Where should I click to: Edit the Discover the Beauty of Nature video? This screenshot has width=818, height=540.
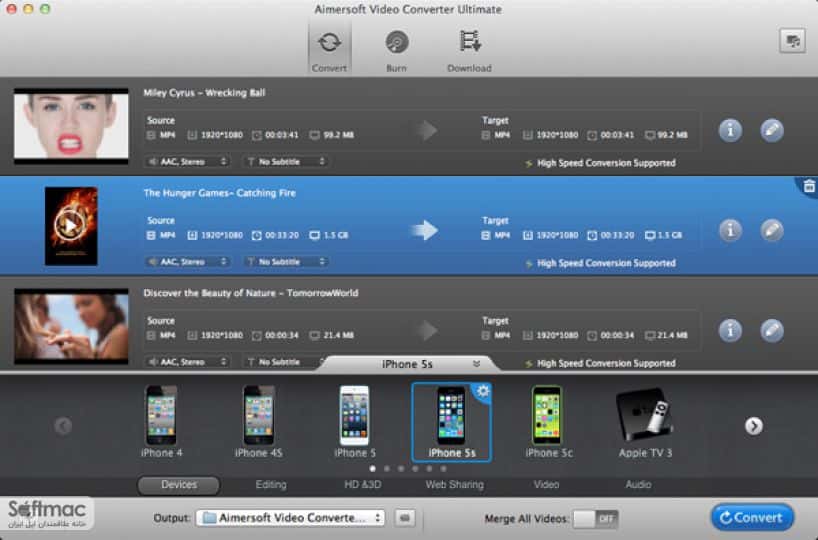[x=772, y=330]
